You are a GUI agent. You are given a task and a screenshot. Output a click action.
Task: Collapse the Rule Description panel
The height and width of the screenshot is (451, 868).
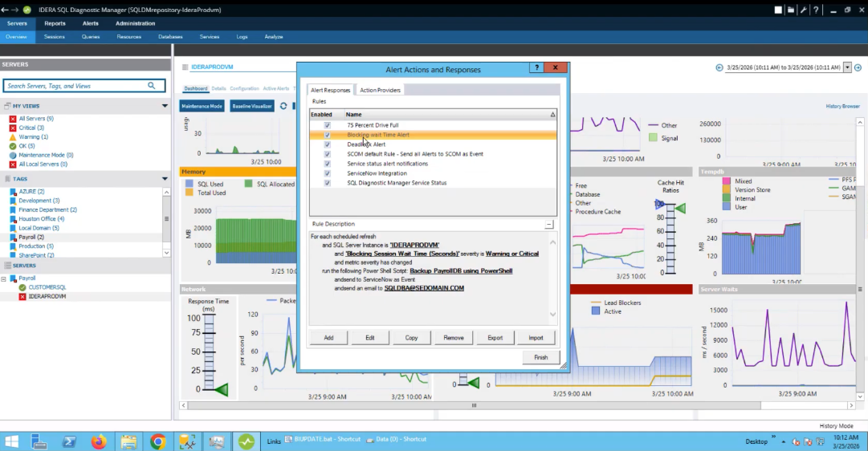tap(548, 224)
